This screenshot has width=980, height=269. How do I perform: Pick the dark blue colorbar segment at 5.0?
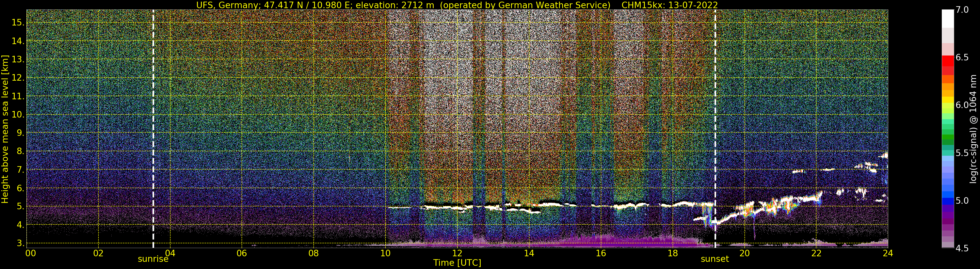[948, 201]
